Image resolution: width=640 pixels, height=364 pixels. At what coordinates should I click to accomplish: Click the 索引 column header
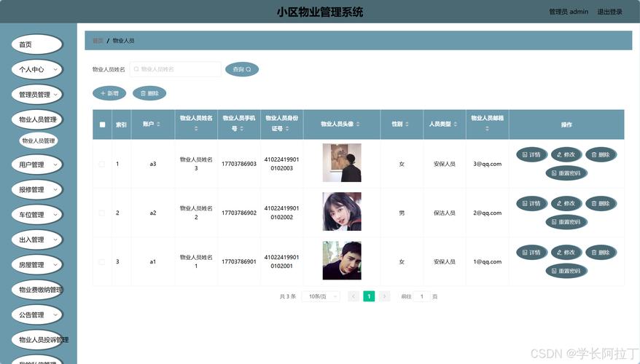[121, 124]
